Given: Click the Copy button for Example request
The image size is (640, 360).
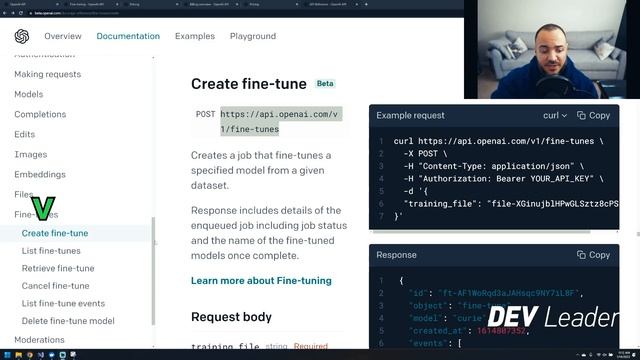Looking at the screenshot, I should click(x=593, y=116).
